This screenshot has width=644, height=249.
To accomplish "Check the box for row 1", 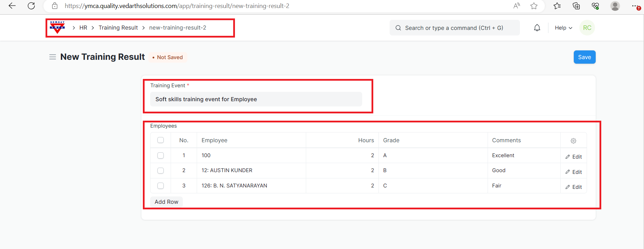I will [161, 155].
